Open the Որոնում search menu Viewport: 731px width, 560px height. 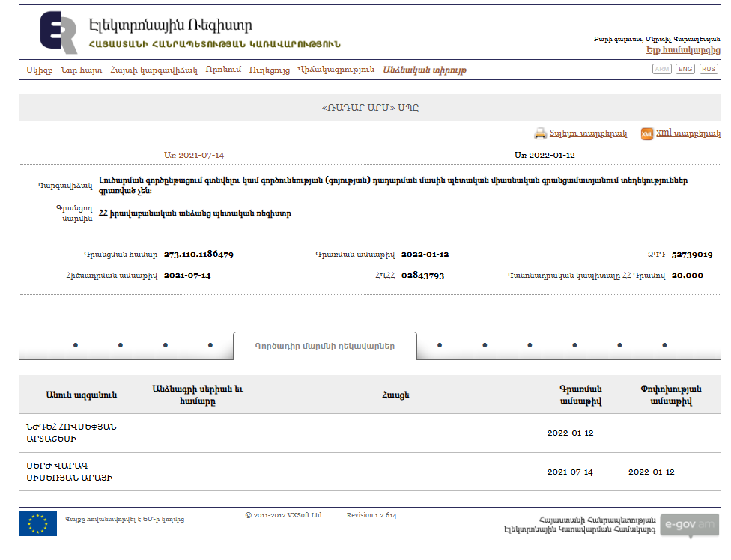(x=223, y=70)
